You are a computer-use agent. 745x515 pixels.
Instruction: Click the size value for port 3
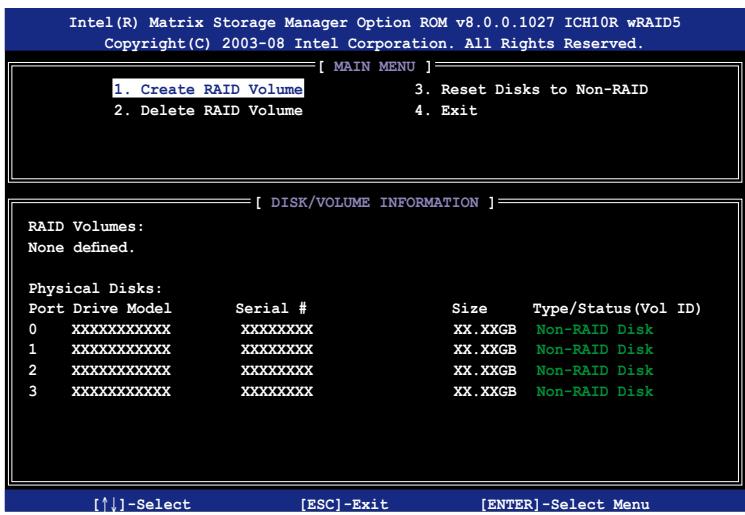tap(485, 391)
